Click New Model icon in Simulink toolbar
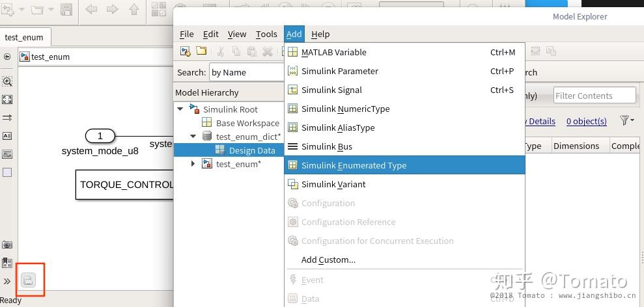Screen dimensions: 644x307 click(x=8, y=8)
